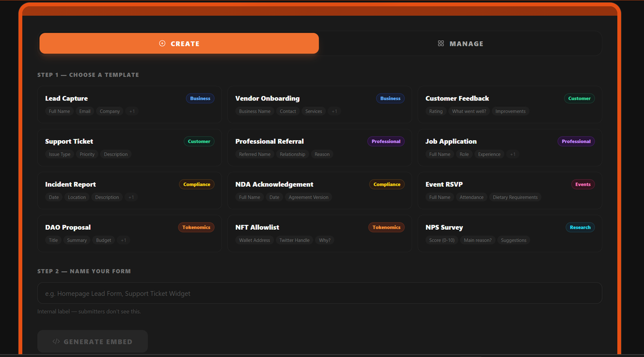Viewport: 644px width, 357px height.
Task: Click Professional badge on Job Application
Action: pos(576,141)
